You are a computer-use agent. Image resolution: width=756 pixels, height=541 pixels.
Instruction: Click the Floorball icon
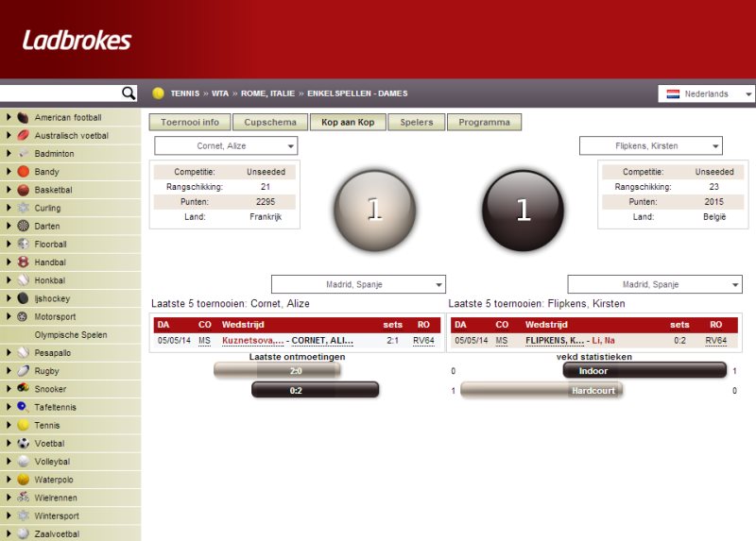(x=23, y=244)
